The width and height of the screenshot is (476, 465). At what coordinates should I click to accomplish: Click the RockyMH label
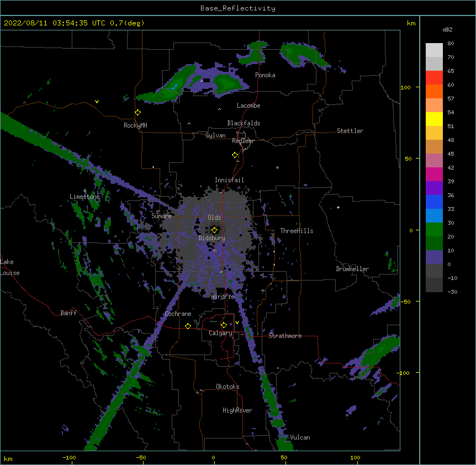click(x=135, y=125)
